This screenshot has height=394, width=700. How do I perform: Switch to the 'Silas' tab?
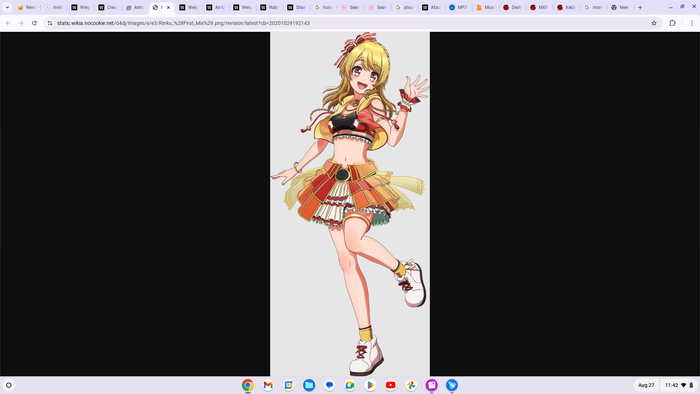click(x=296, y=7)
